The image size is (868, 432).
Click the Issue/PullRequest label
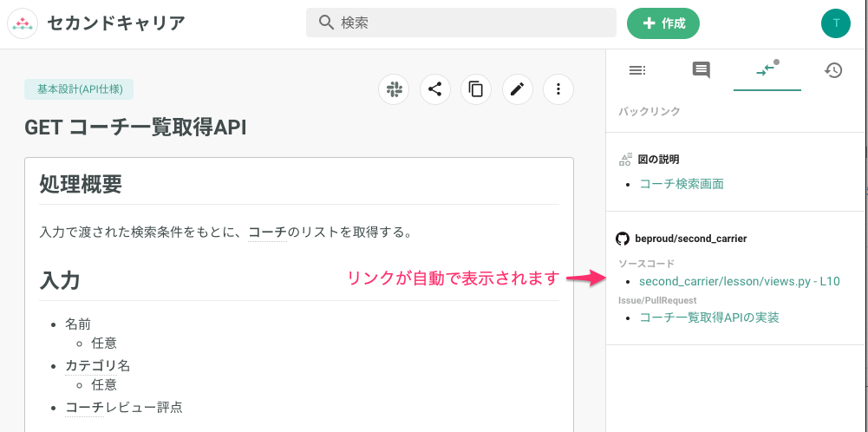[x=657, y=300]
